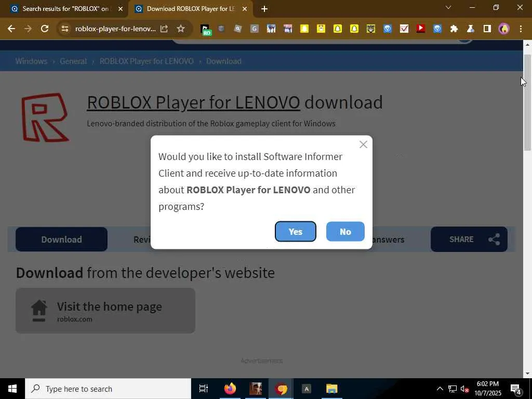
Task: Open ROBLOX Player for LENOVO breadcrumb
Action: click(x=147, y=61)
